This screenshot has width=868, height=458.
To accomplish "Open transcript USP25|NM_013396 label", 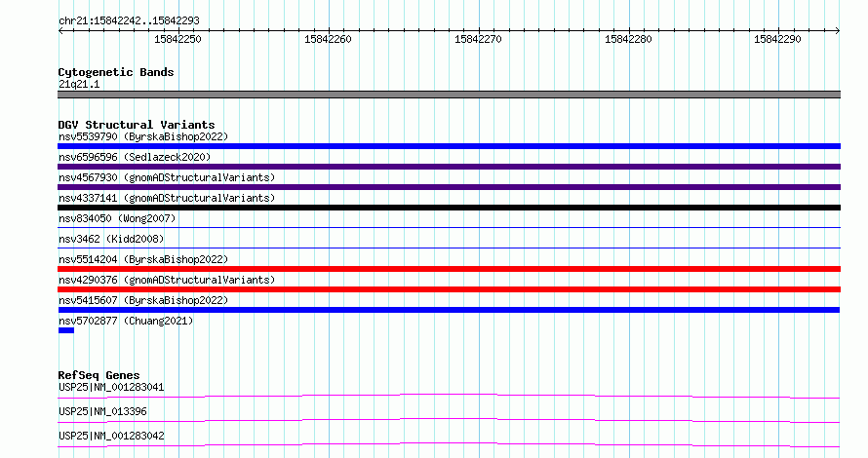I will (x=102, y=411).
